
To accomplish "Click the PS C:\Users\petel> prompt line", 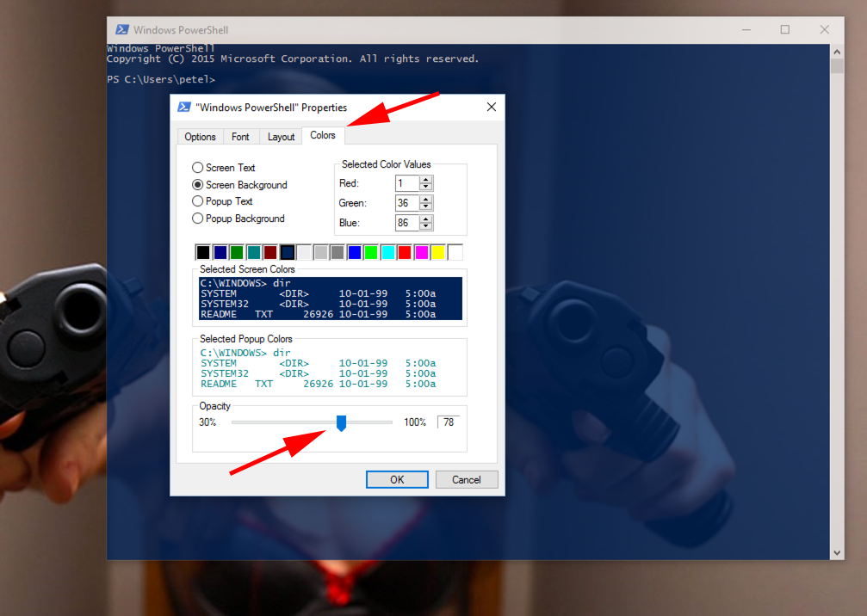I will pos(161,79).
